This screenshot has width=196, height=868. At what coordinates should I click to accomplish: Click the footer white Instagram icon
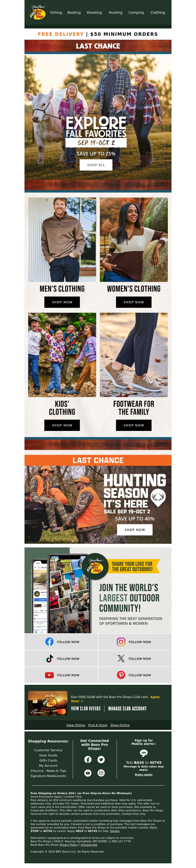(x=101, y=773)
